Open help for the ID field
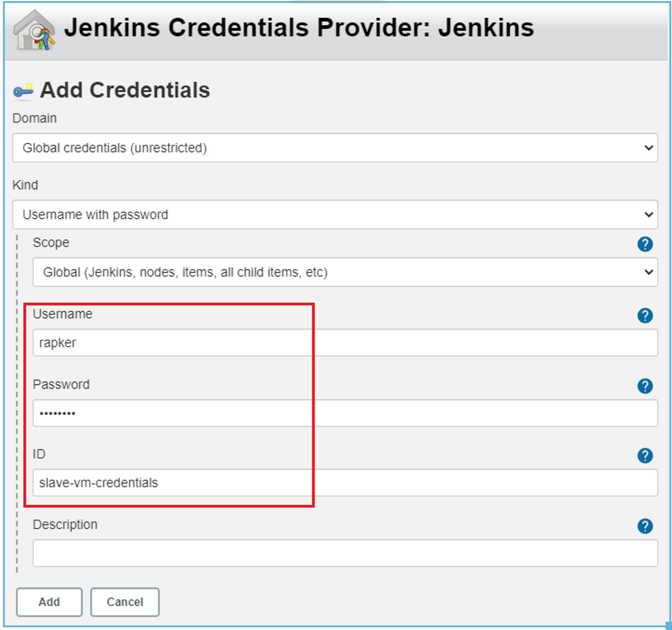Viewport: 672px width, 630px height. click(645, 455)
